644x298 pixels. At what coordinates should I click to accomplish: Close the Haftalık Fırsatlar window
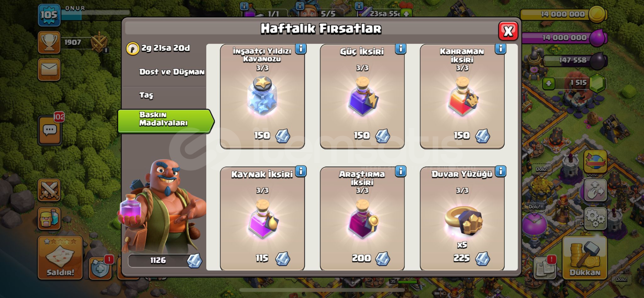[508, 31]
